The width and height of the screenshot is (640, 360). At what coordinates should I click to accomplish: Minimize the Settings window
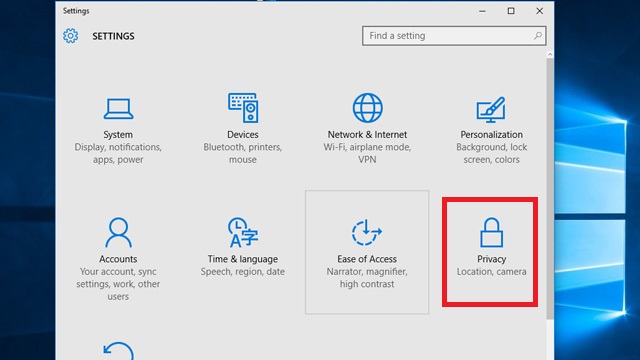pyautogui.click(x=482, y=11)
